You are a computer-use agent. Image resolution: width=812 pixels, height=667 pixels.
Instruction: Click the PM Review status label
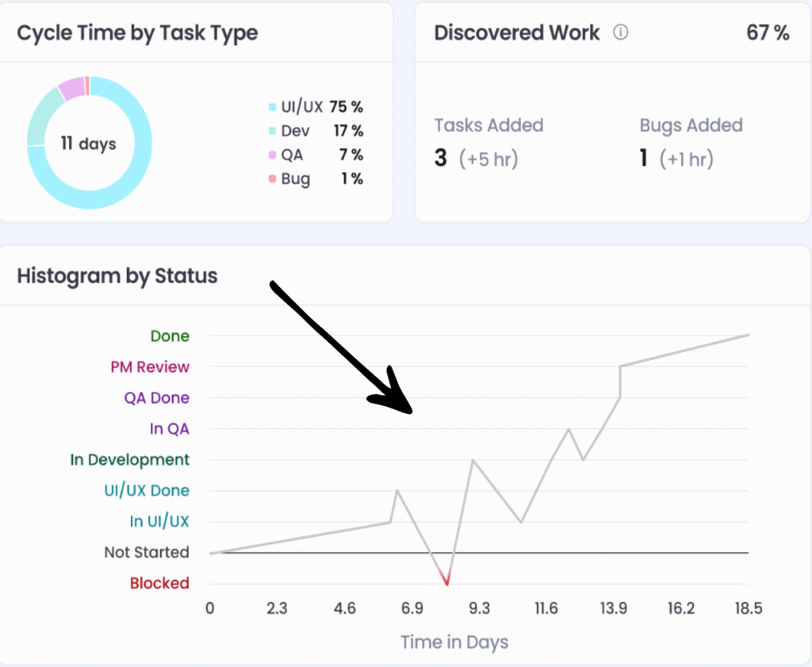(x=150, y=366)
